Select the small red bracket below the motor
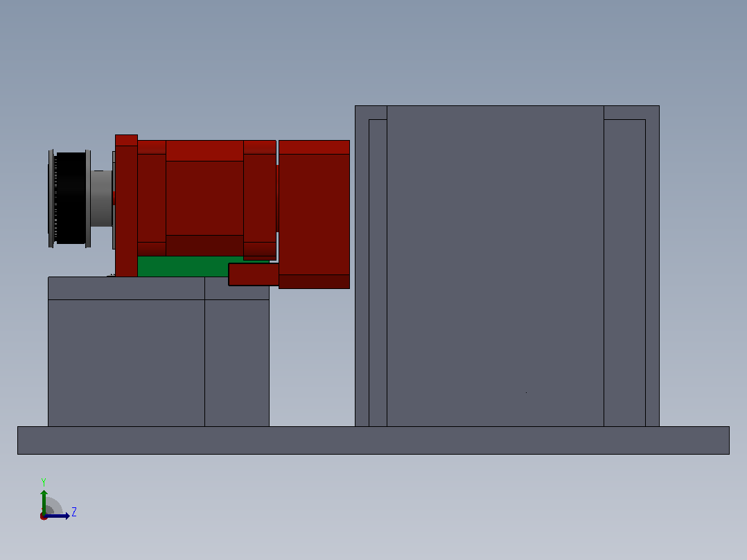Image resolution: width=747 pixels, height=560 pixels. click(254, 274)
